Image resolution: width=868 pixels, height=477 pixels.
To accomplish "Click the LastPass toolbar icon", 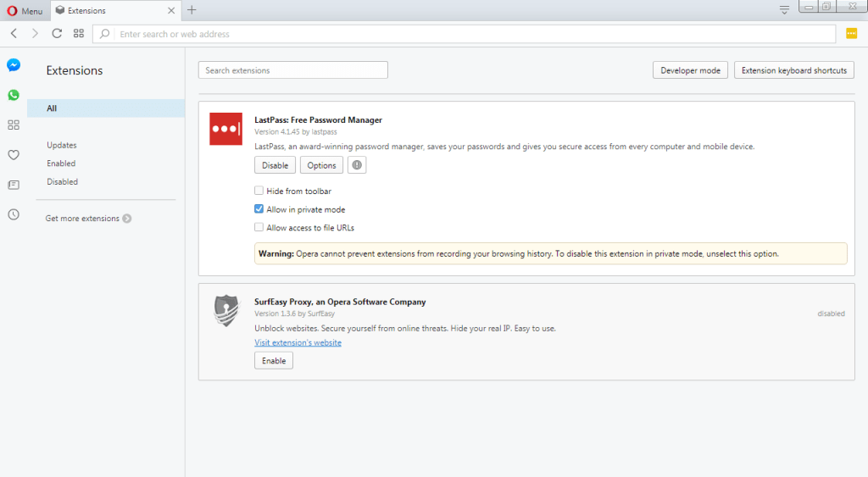I will coord(851,34).
